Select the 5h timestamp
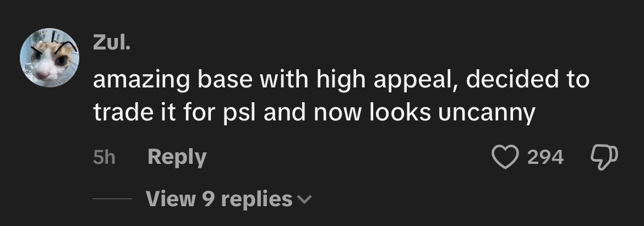The width and height of the screenshot is (644, 226). pyautogui.click(x=105, y=157)
